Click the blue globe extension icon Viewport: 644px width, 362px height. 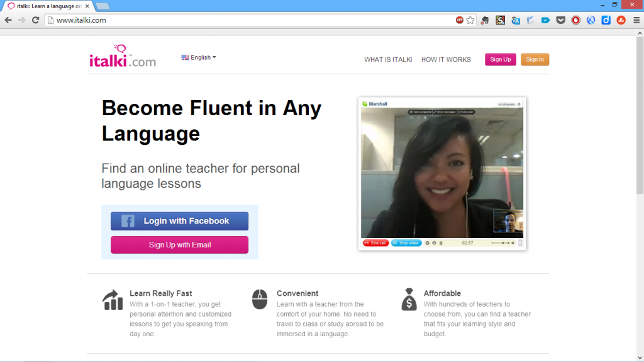click(591, 20)
